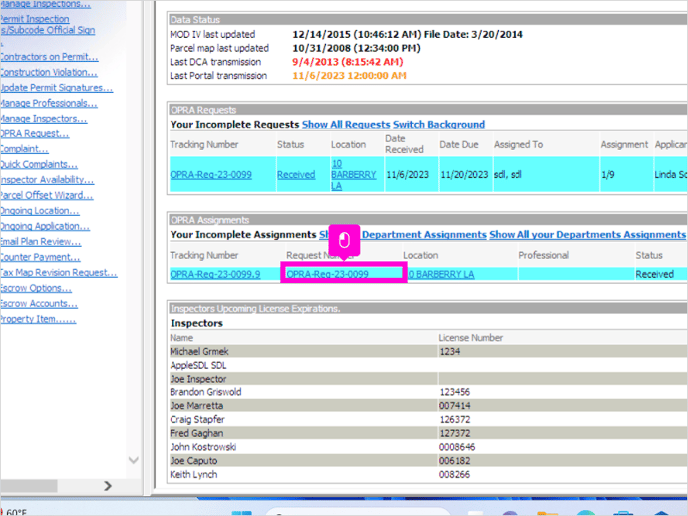The height and width of the screenshot is (516, 688).
Task: Click the taskbar weather temperature widget
Action: click(x=15, y=512)
